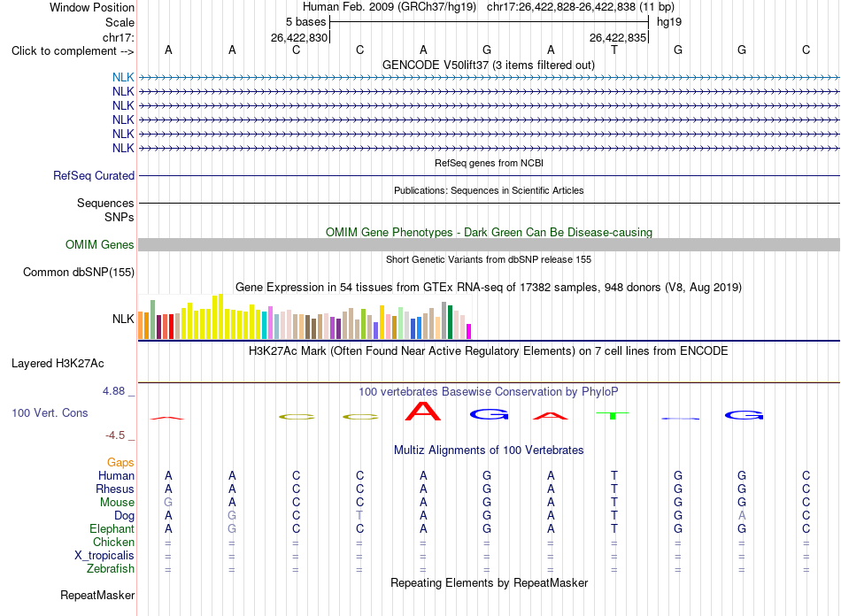The width and height of the screenshot is (841, 616).
Task: Click the 'Click to complement -->' label
Action: (73, 51)
